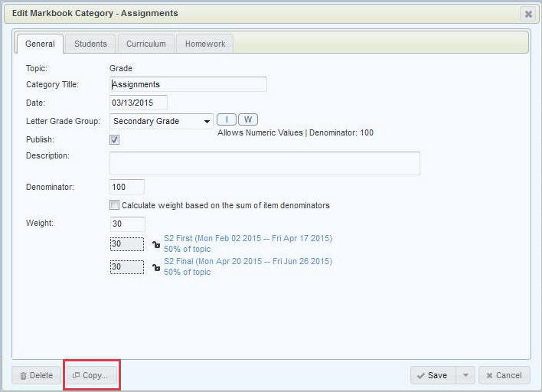Click the lock icon beside S2 Final
Screen dimensions: 542x392
[x=156, y=267]
